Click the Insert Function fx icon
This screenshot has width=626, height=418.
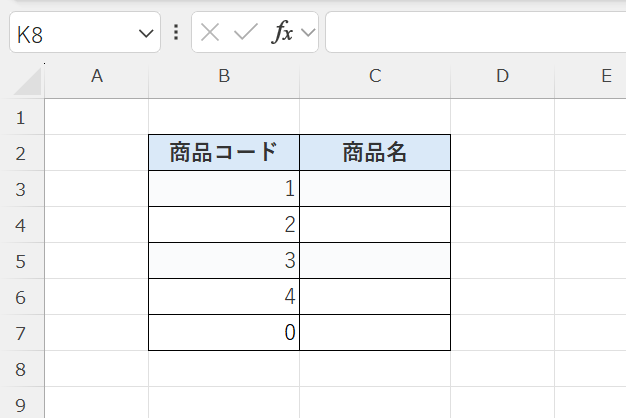tap(283, 33)
